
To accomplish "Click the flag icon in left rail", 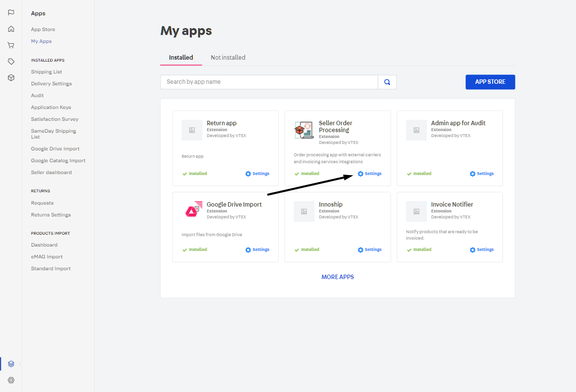I will [x=11, y=12].
